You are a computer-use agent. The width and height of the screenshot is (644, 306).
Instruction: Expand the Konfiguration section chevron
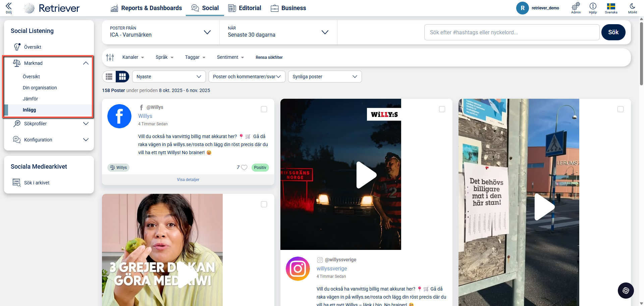tap(86, 140)
